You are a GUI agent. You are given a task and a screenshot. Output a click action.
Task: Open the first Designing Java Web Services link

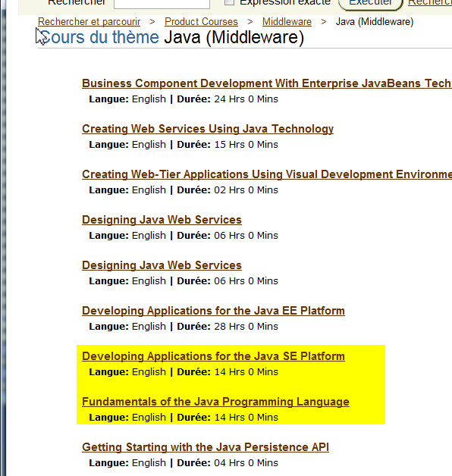click(x=162, y=220)
